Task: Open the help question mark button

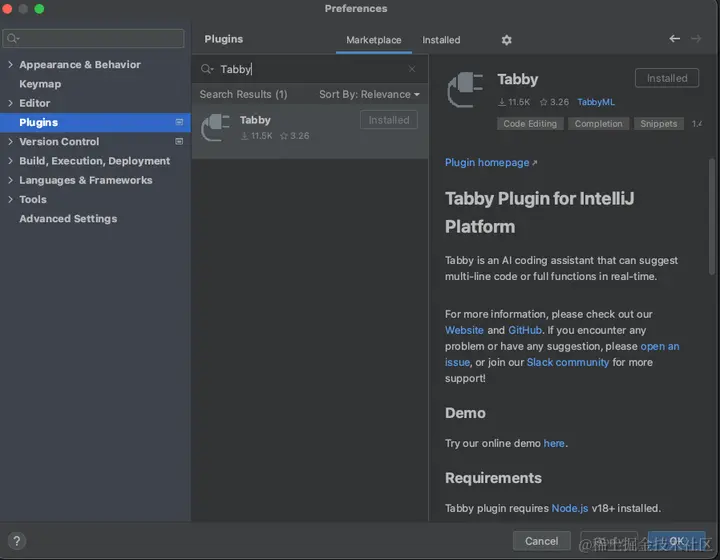Action: tap(17, 541)
